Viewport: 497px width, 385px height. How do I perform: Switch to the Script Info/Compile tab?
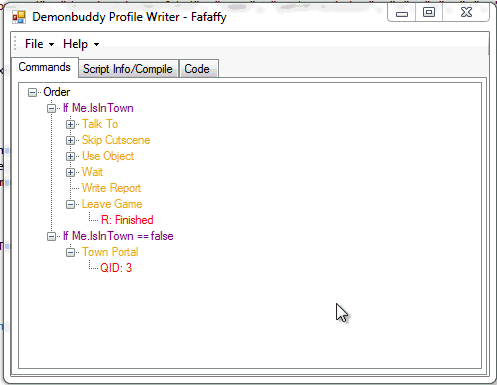(128, 69)
